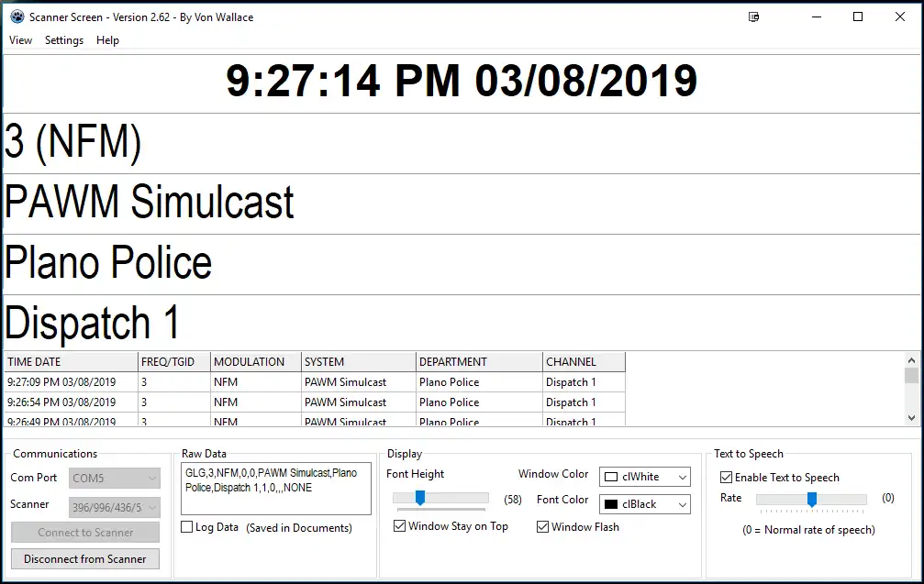Click the FREQ/TGID column header
924x584 pixels.
173,361
